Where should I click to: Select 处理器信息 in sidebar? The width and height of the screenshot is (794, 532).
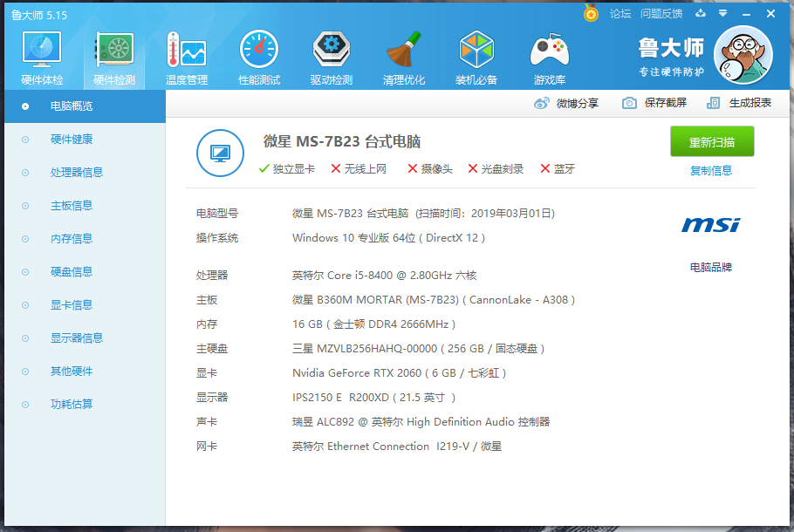[x=86, y=173]
